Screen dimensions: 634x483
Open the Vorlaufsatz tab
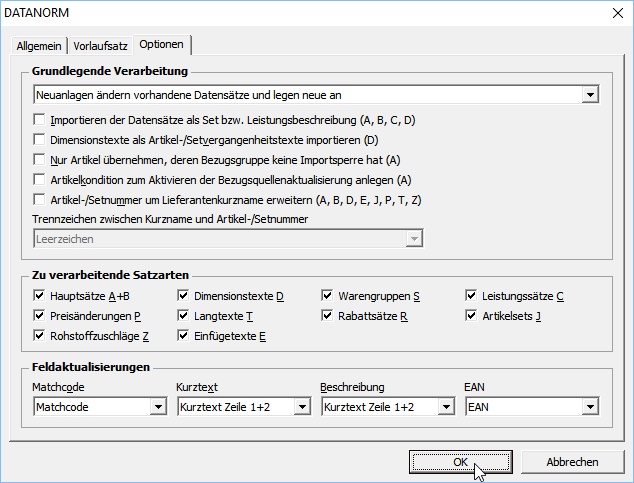(x=100, y=46)
